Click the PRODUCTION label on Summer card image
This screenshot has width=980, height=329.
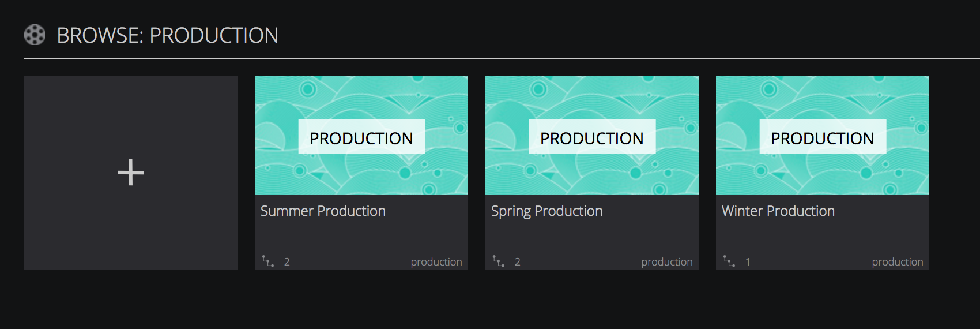coord(361,138)
